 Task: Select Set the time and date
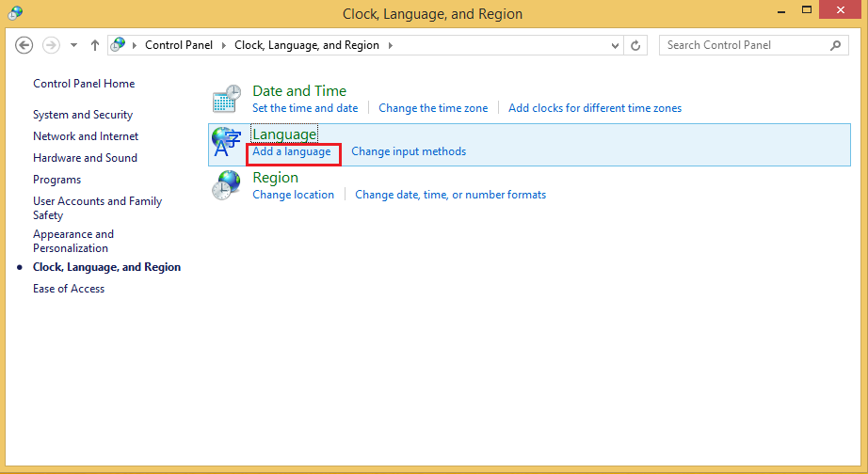[x=305, y=108]
